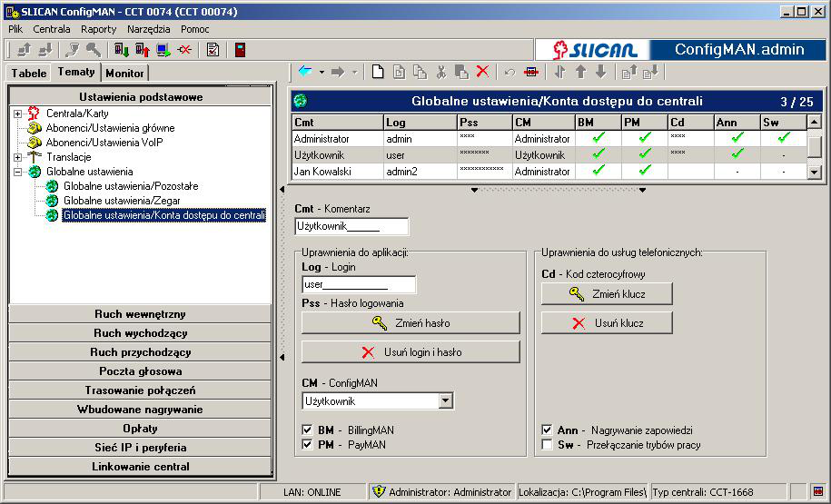The width and height of the screenshot is (831, 504).
Task: Delete record with the red X icon
Action: (x=482, y=72)
